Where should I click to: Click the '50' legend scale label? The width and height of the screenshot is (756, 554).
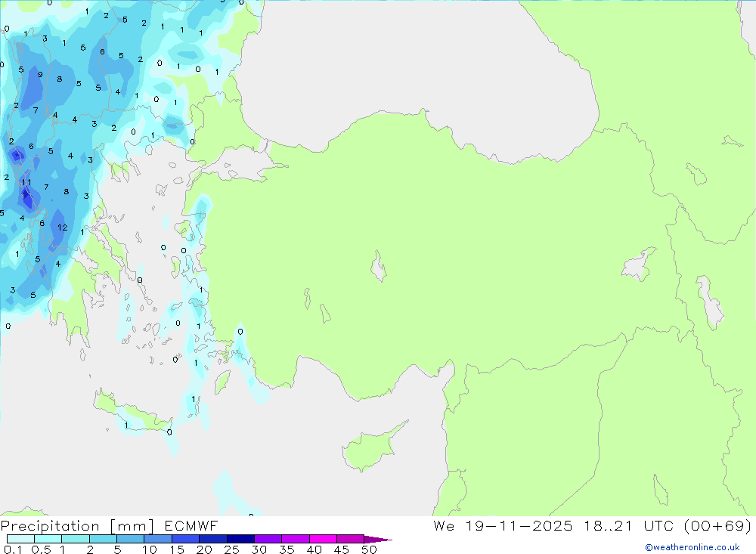pyautogui.click(x=369, y=549)
